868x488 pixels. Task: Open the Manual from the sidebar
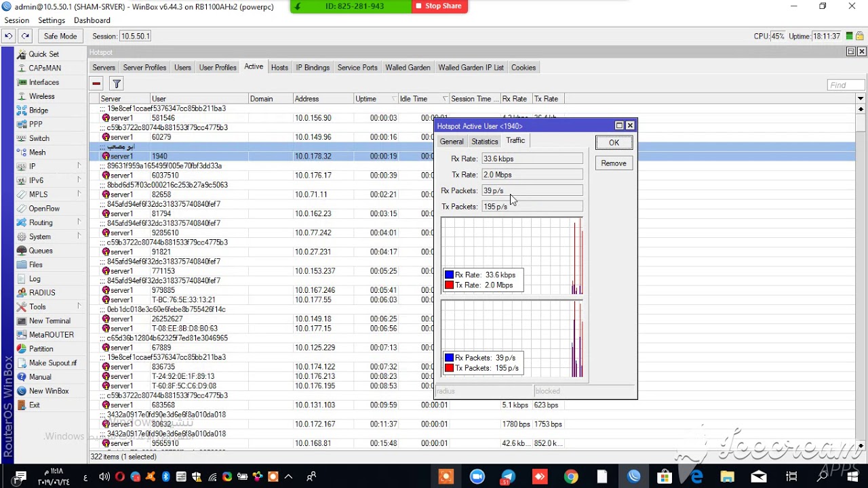40,377
